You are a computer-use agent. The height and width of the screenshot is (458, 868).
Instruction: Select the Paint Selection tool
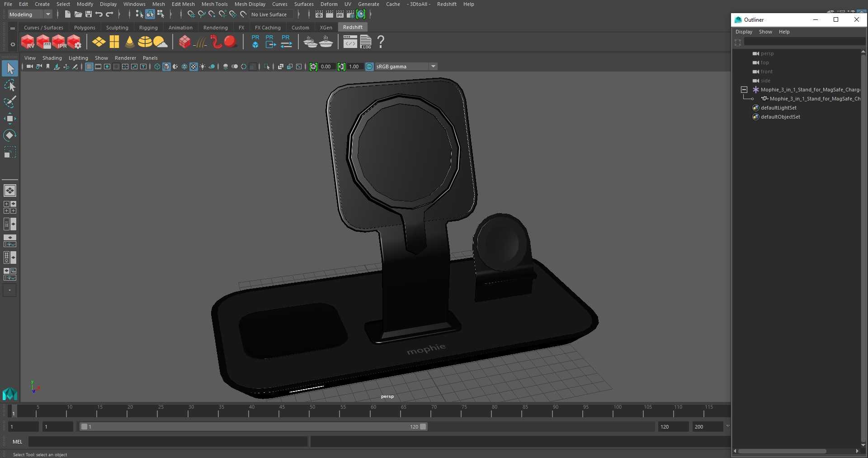click(x=9, y=102)
